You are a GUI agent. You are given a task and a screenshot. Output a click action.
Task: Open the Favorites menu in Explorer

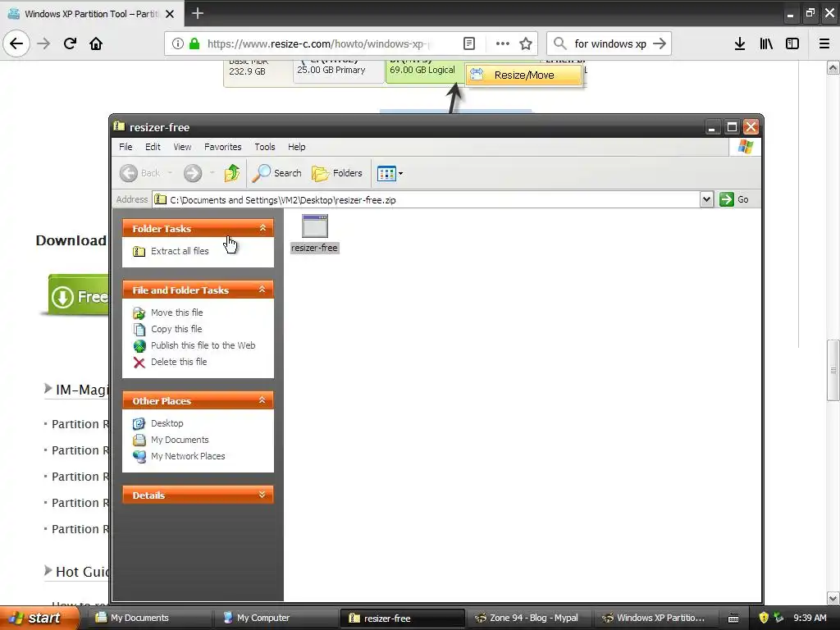223,147
